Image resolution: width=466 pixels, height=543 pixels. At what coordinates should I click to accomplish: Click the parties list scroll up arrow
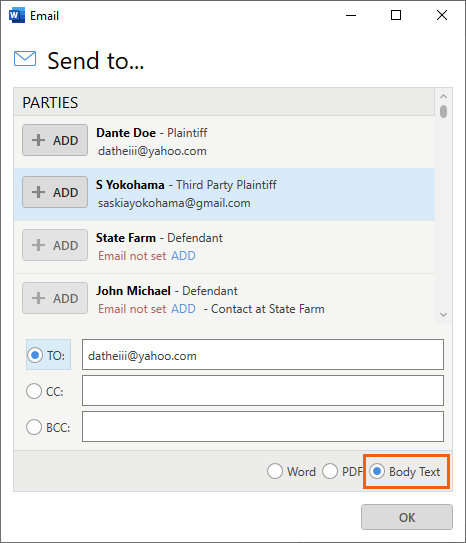point(443,96)
